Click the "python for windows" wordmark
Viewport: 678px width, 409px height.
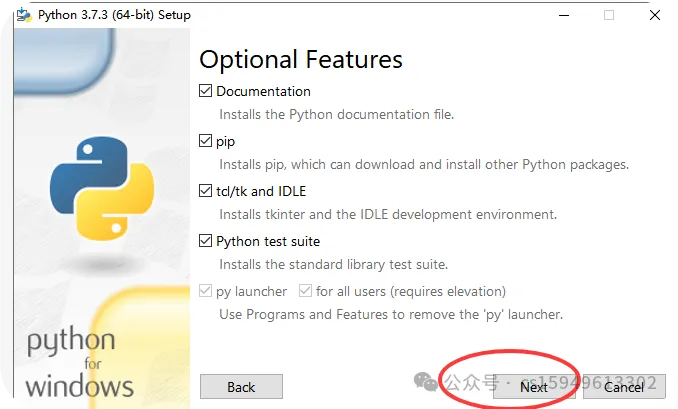point(76,362)
